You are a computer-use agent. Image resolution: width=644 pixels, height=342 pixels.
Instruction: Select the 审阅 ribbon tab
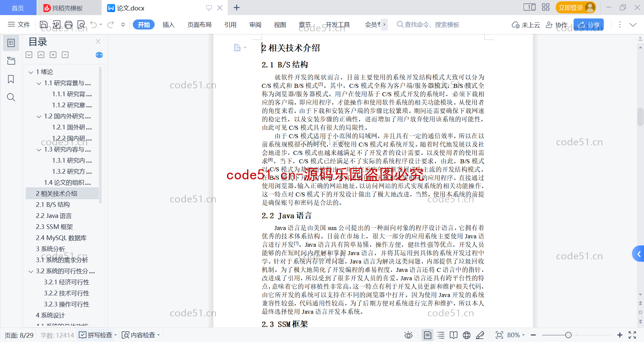(x=255, y=24)
